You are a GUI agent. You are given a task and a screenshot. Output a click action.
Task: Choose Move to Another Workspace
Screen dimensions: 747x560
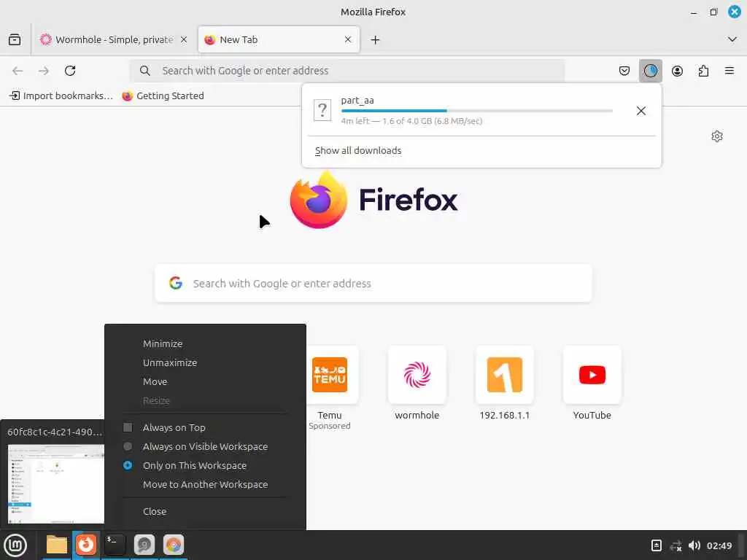click(x=205, y=485)
